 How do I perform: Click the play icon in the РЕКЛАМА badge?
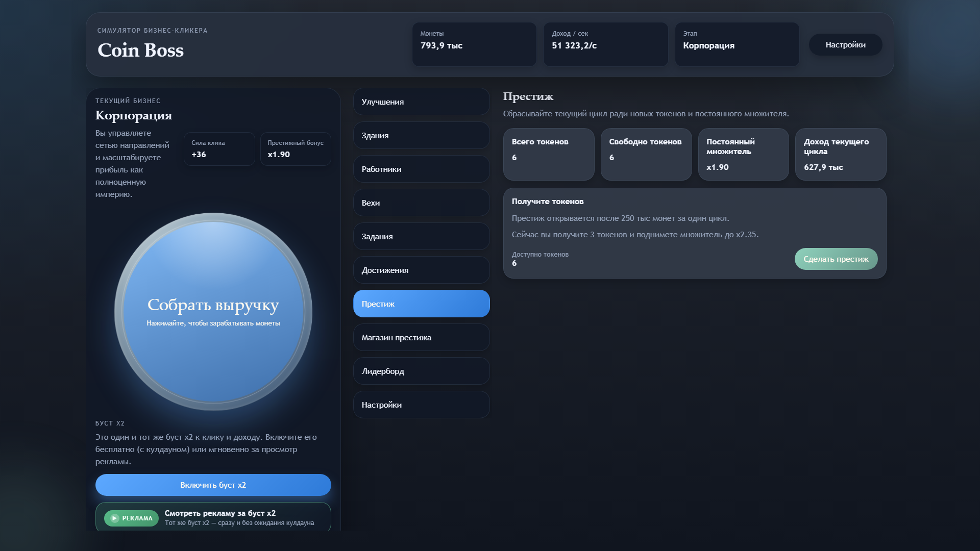coord(115,518)
